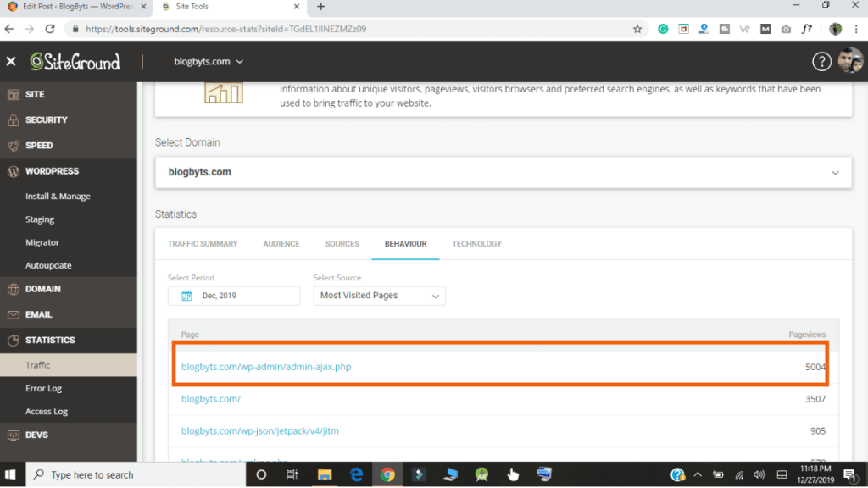
Task: Open the calendar icon under Select Period
Action: 186,296
